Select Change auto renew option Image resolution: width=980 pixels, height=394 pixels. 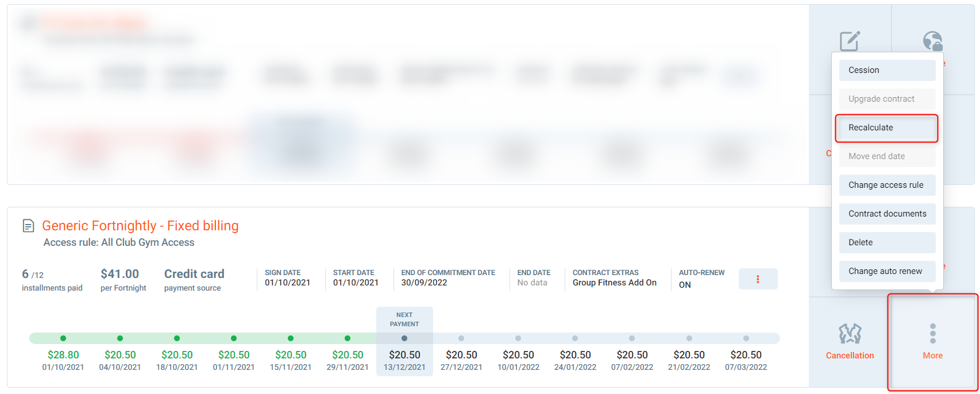[x=887, y=271]
